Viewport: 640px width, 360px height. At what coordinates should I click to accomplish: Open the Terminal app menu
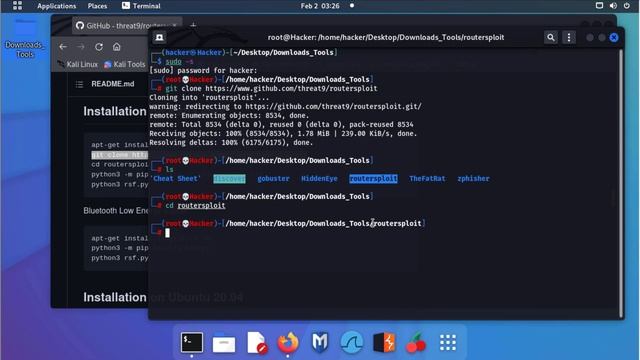click(x=141, y=6)
